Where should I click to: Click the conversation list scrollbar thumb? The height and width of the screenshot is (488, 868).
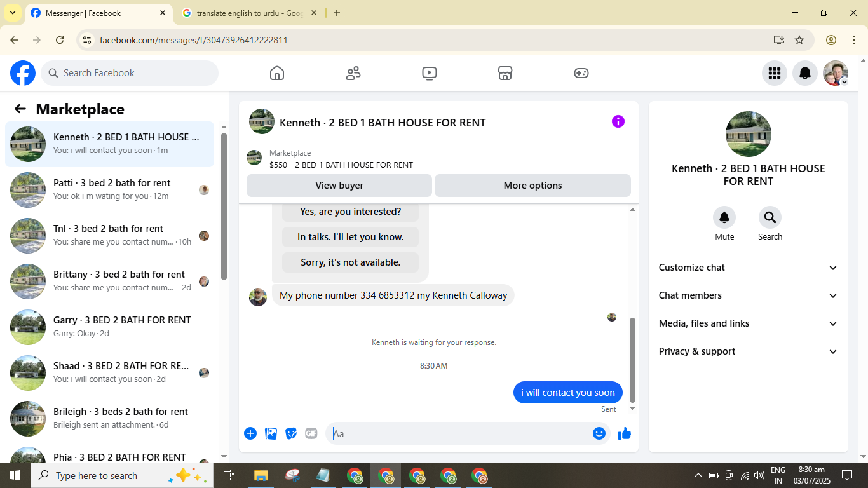pyautogui.click(x=224, y=207)
